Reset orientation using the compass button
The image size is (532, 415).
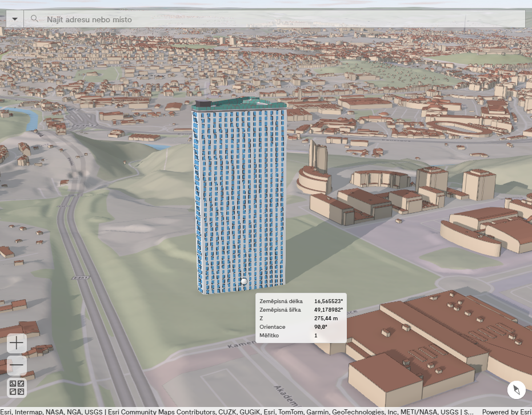pyautogui.click(x=516, y=390)
